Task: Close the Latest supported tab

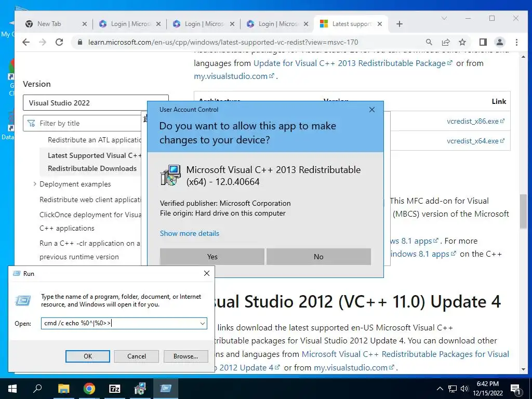Action: 380,24
